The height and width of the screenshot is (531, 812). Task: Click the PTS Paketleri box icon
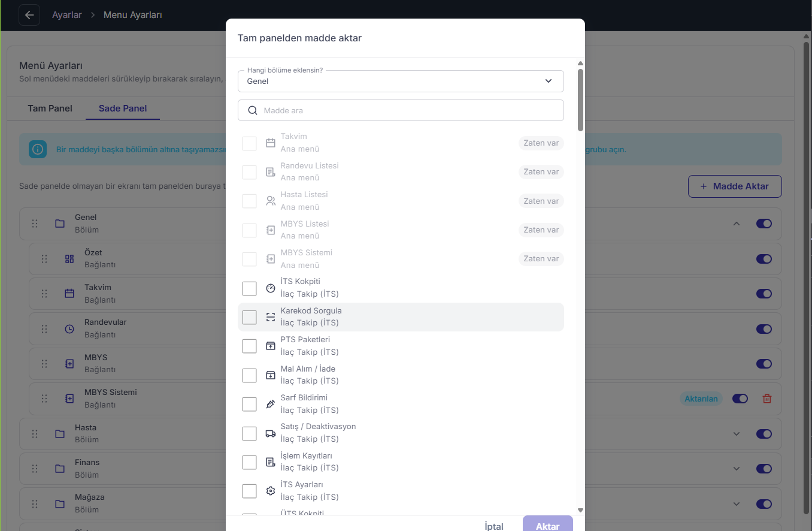271,346
